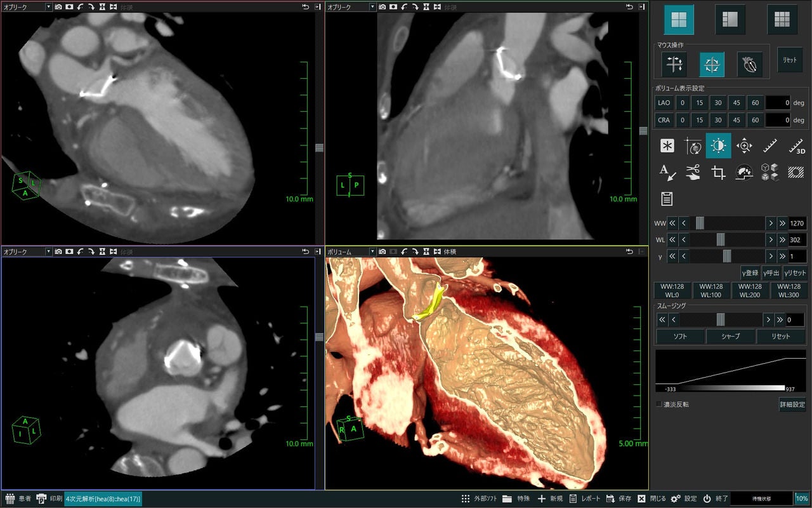
Task: Open the オブリーク dropdown in top-left view
Action: coord(27,6)
